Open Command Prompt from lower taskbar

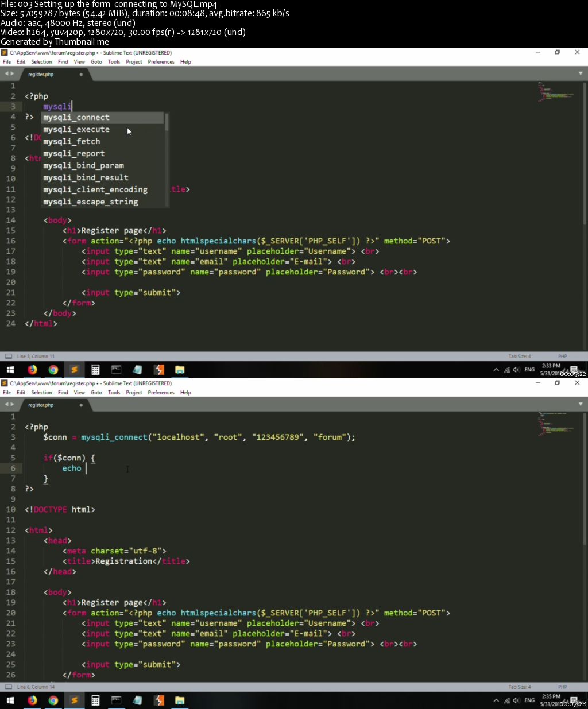(116, 700)
